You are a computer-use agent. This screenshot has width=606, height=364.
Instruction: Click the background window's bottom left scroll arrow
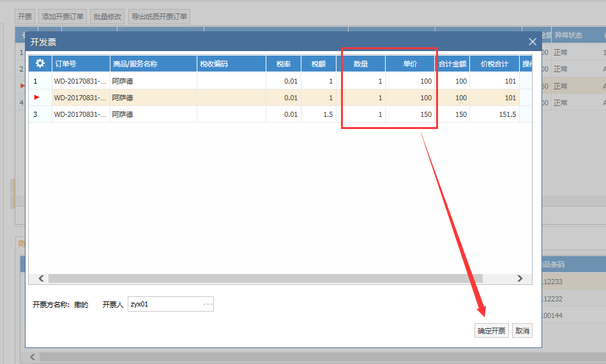click(33, 357)
